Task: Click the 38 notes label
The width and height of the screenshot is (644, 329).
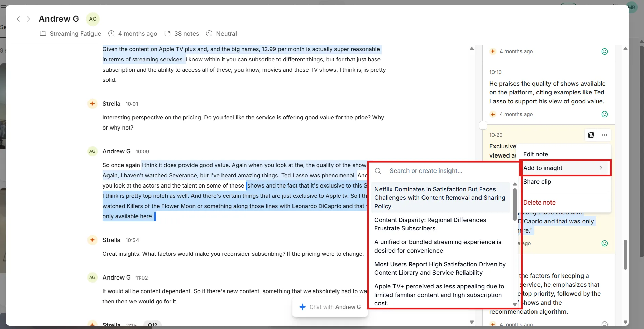Action: [x=187, y=34]
